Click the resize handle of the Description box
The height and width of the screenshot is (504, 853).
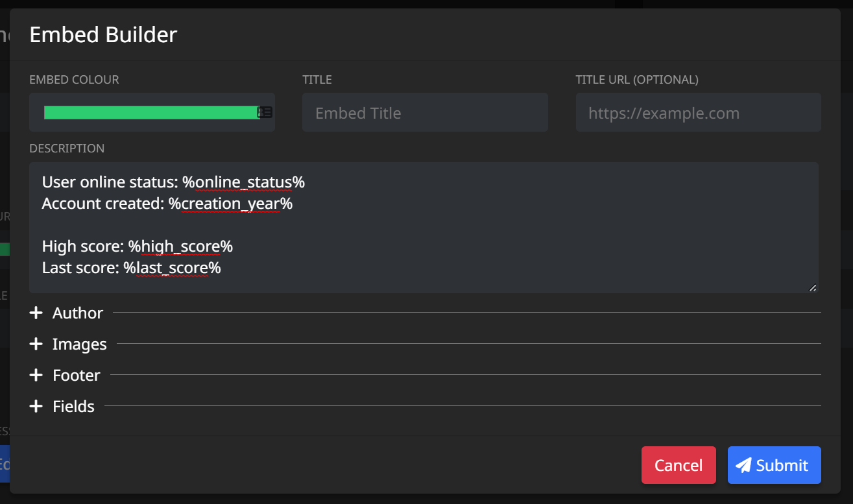tap(811, 287)
